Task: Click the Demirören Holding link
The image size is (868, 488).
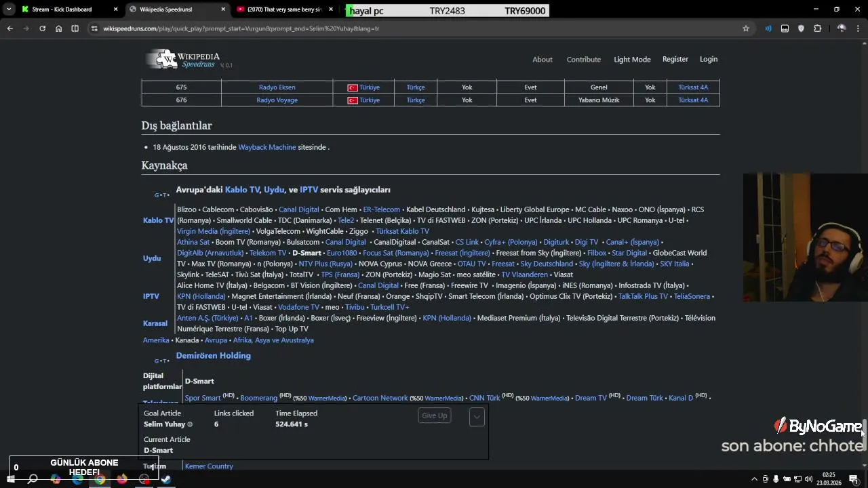Action: pyautogui.click(x=213, y=356)
